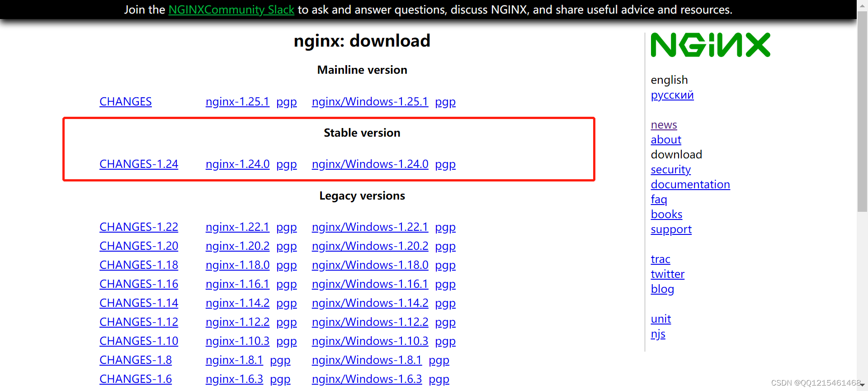Open pgp signature for nginx/Windows-1.20.2

tap(445, 246)
